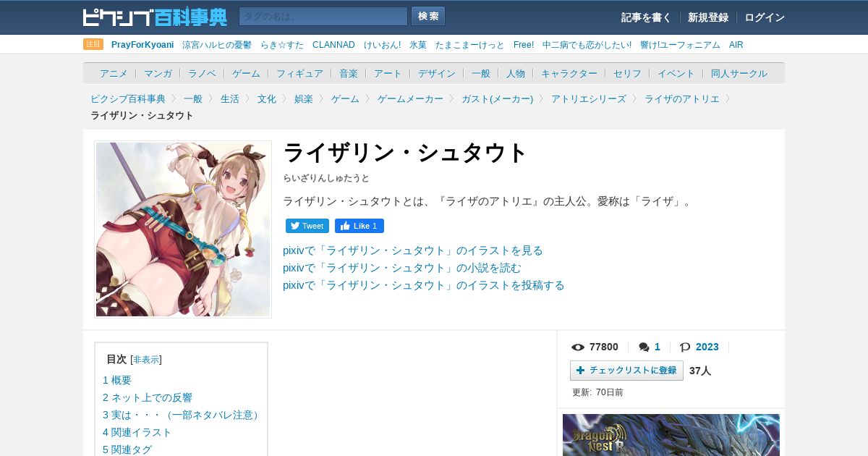
Task: Focus the タグの名は search field
Action: click(x=323, y=17)
